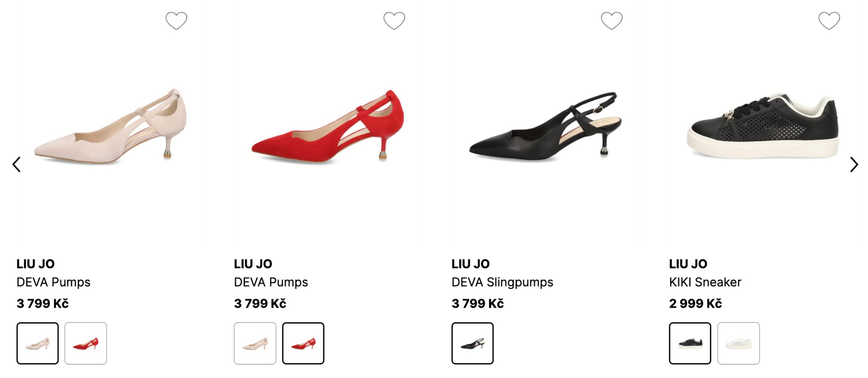
Task: Choose beige swatch under red DEVA Pumps
Action: pos(255,343)
